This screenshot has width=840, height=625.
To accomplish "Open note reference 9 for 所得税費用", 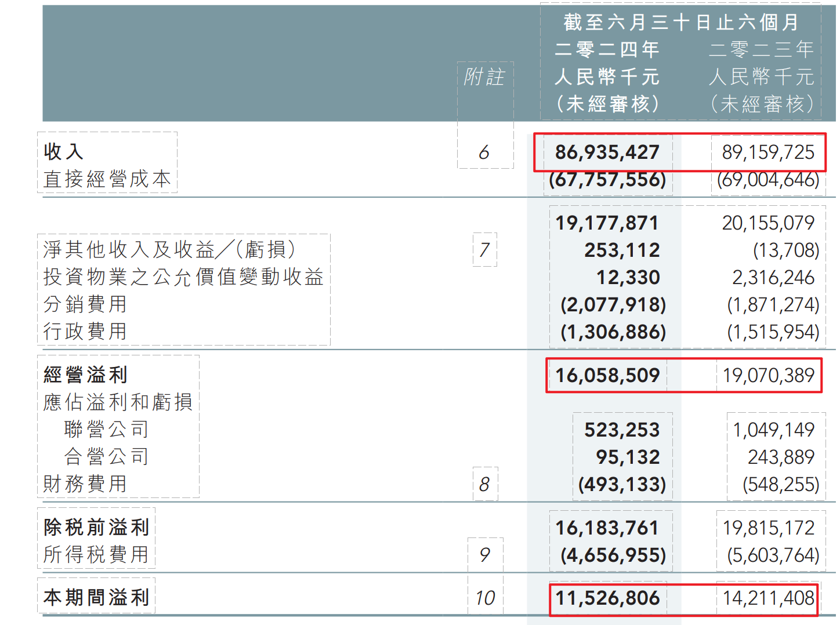I will 484,555.
